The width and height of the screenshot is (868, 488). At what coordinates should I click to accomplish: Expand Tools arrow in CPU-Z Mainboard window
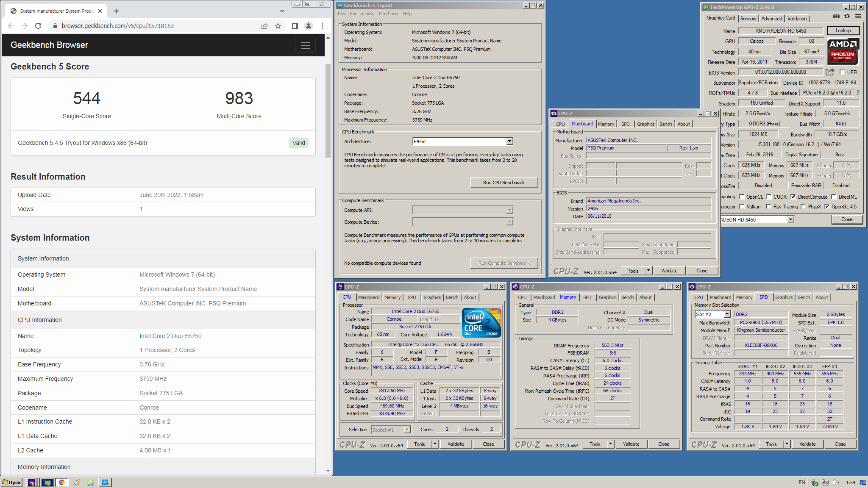pyautogui.click(x=648, y=271)
